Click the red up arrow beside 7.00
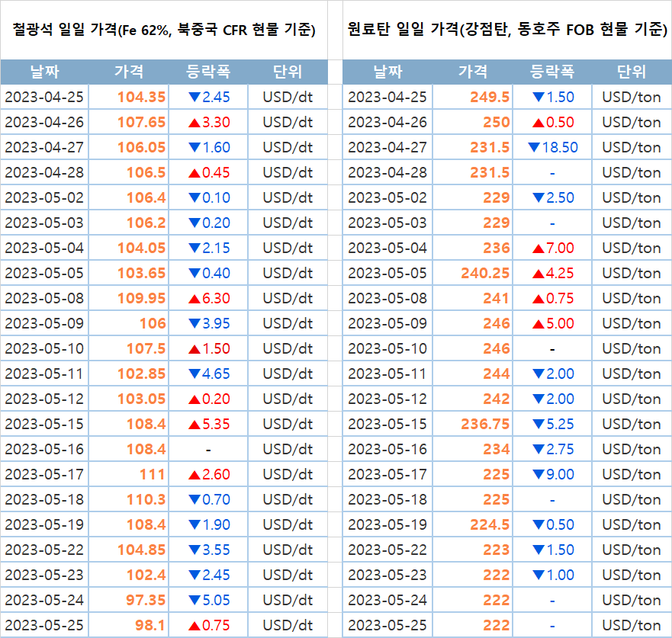 click(x=539, y=248)
